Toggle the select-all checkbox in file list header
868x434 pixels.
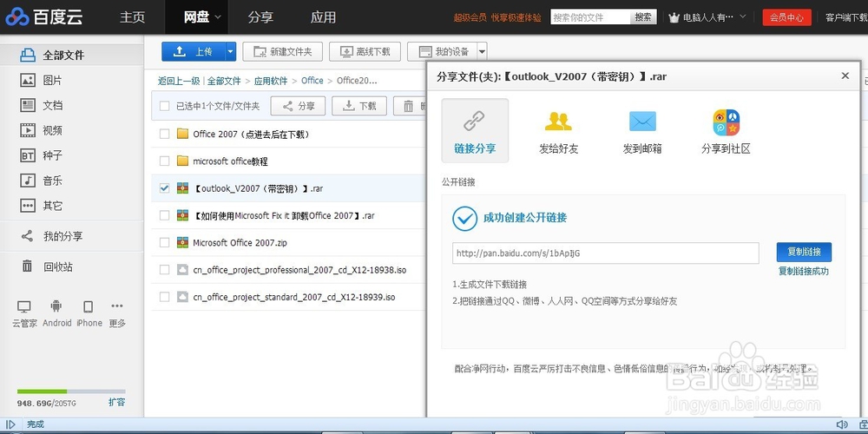click(164, 106)
